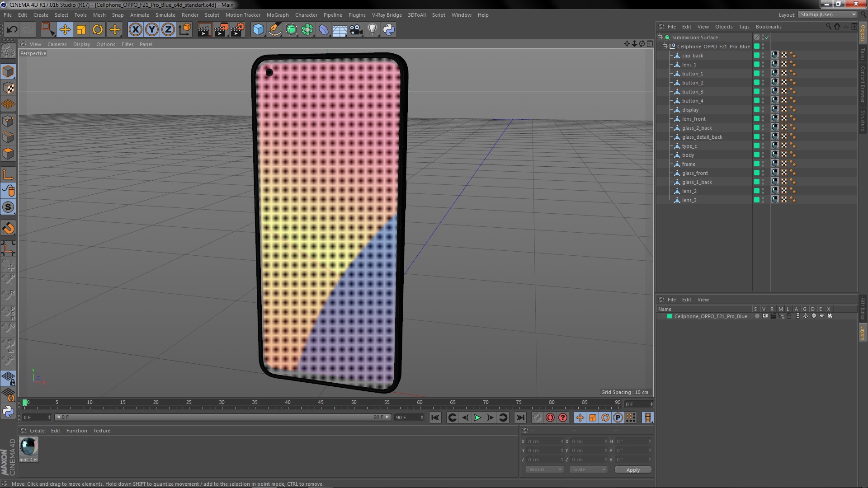Click the Apply button
The width and height of the screenshot is (868, 488).
(633, 470)
